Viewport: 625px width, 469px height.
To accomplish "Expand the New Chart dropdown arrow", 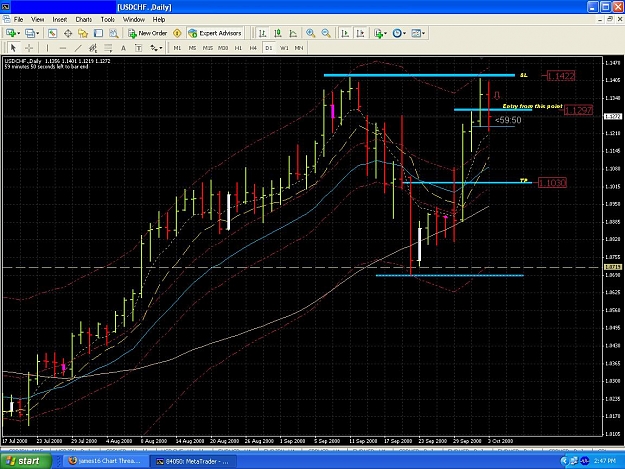I will 18,33.
